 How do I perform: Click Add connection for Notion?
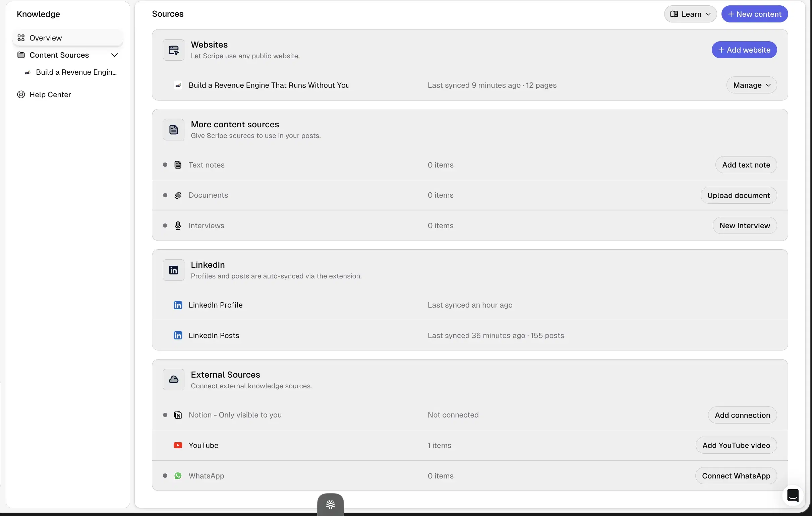click(x=742, y=415)
